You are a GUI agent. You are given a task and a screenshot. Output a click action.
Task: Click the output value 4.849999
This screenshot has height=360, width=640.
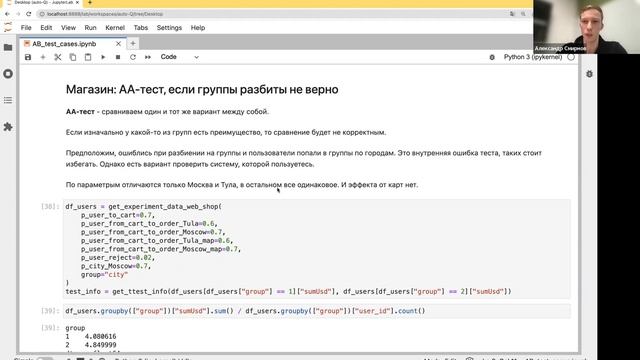(x=100, y=345)
